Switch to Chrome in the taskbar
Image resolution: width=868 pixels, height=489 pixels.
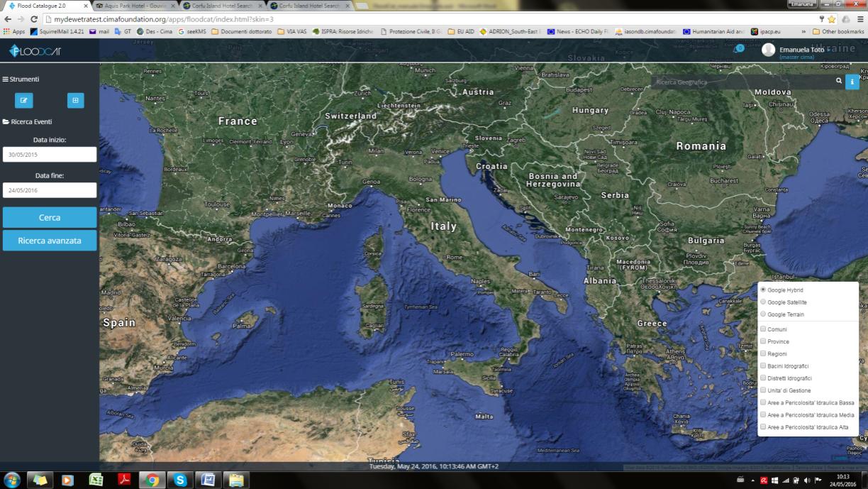152,480
